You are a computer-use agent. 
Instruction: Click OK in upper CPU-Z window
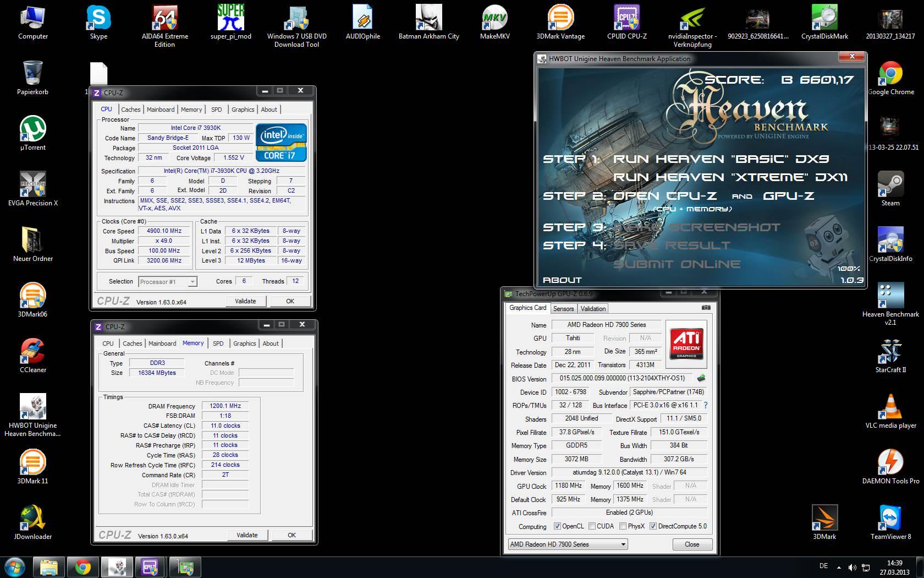point(290,301)
